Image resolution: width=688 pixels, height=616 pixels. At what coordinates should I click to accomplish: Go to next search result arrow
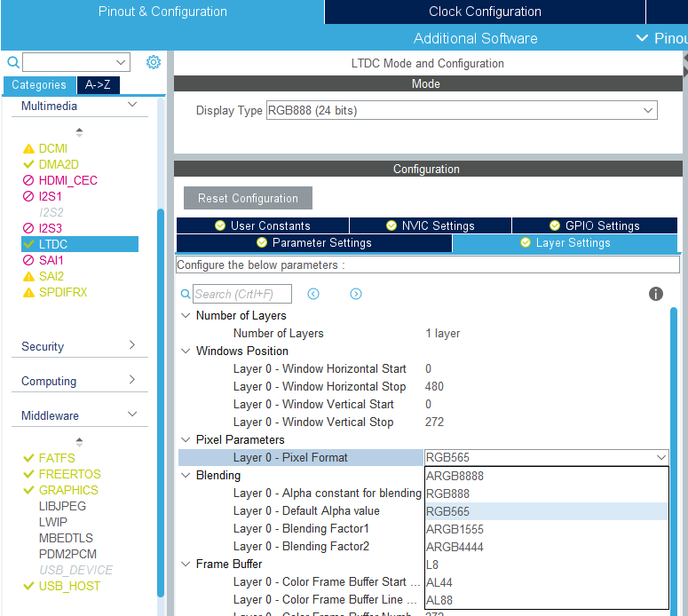click(x=356, y=294)
